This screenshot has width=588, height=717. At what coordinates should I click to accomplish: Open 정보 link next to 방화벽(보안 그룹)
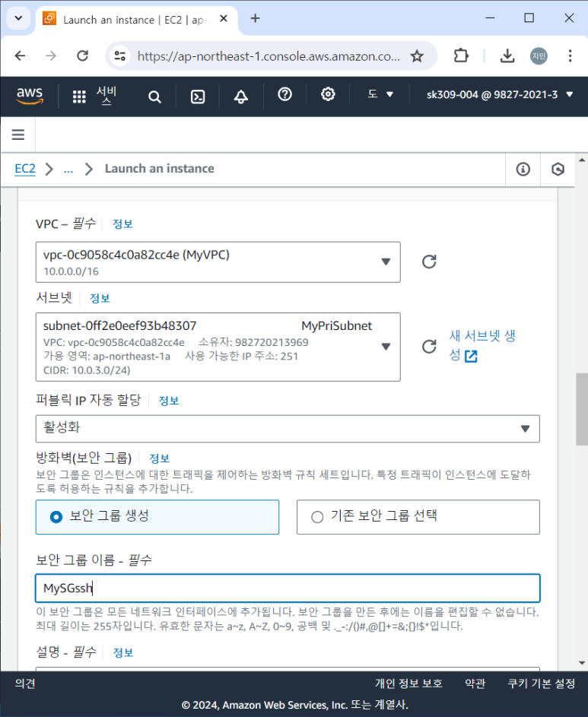point(159,458)
